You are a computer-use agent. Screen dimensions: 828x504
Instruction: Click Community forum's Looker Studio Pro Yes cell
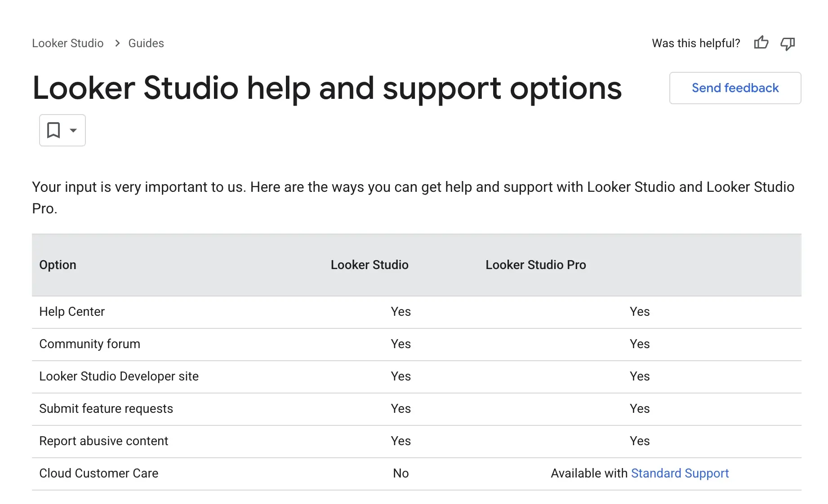coord(640,344)
